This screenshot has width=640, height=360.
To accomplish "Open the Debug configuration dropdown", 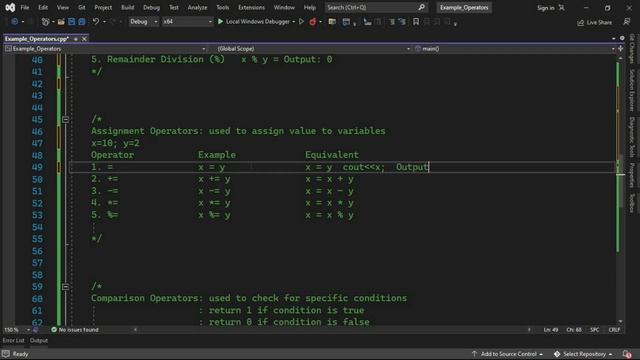I will click(x=143, y=22).
